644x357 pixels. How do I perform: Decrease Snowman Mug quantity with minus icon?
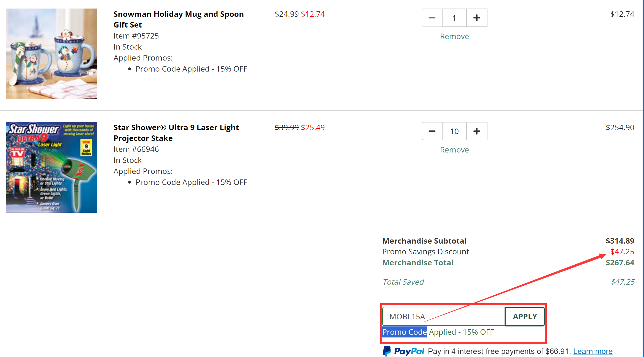pyautogui.click(x=432, y=18)
